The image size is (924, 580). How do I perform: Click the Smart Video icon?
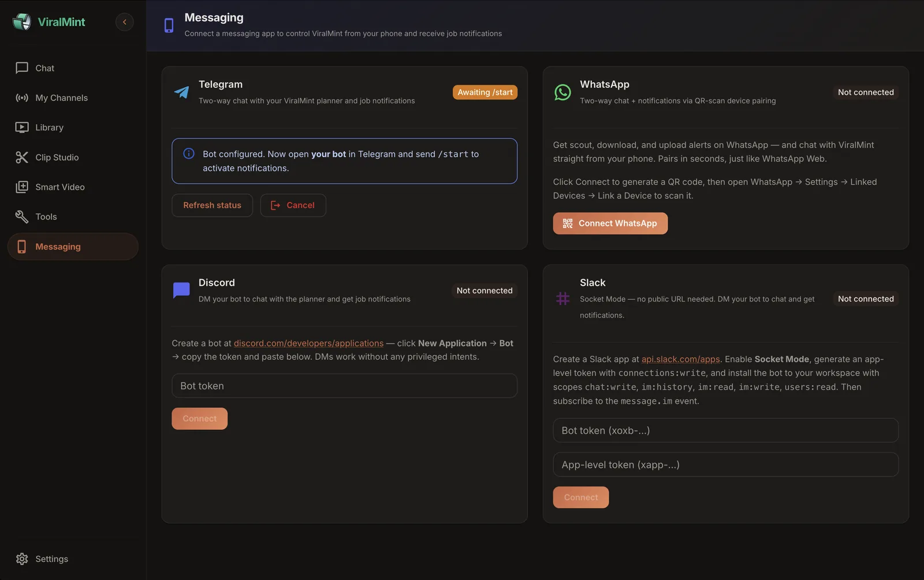click(x=22, y=187)
